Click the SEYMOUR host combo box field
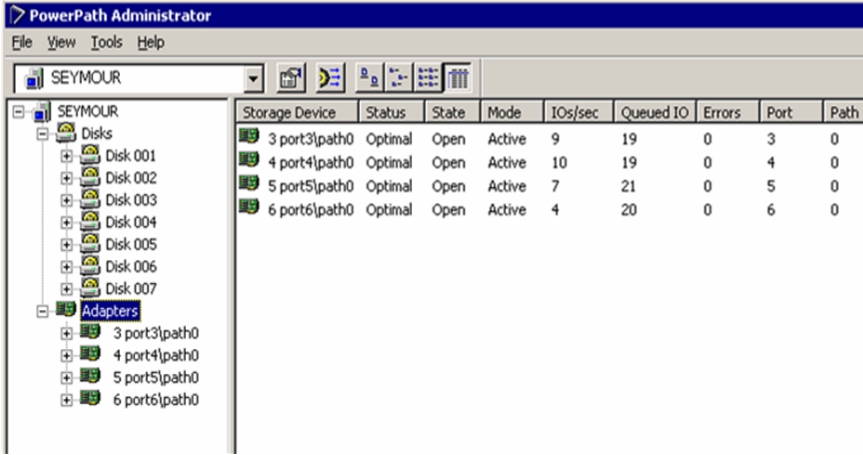This screenshot has width=863, height=455. click(x=139, y=79)
